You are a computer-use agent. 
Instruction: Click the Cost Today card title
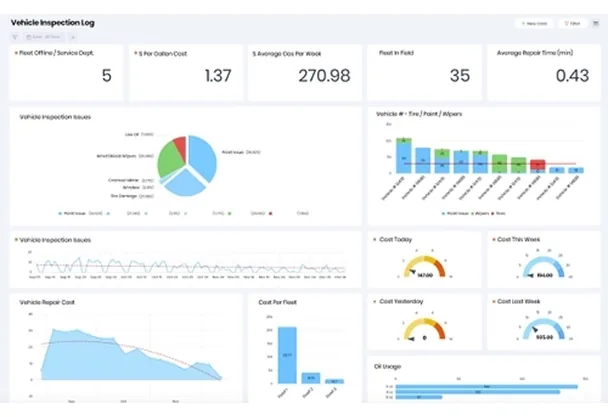(396, 239)
